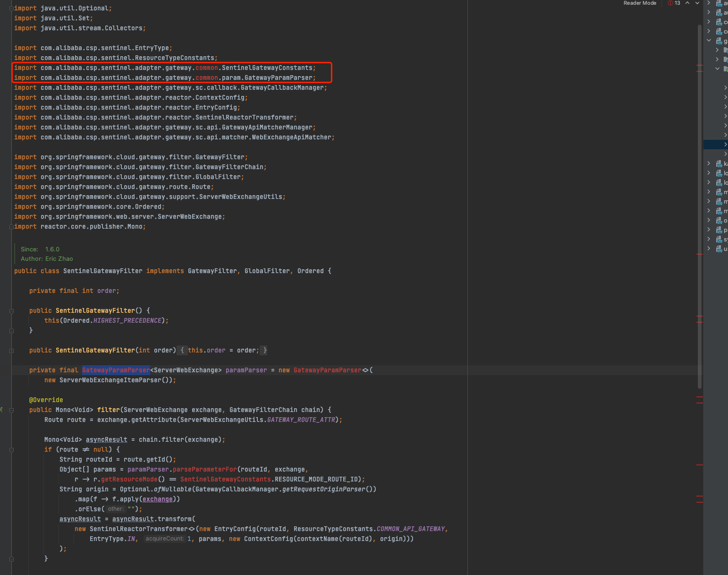This screenshot has width=728, height=575.
Task: Click module icon of the "u" tree node
Action: click(719, 249)
